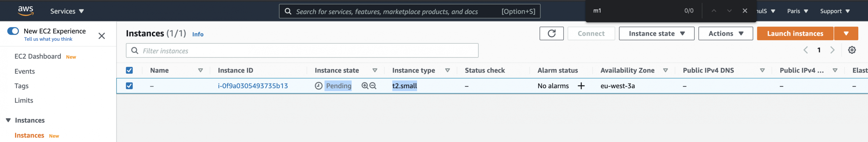The image size is (868, 142).
Task: Go to previous find-in-page match
Action: pos(714,11)
